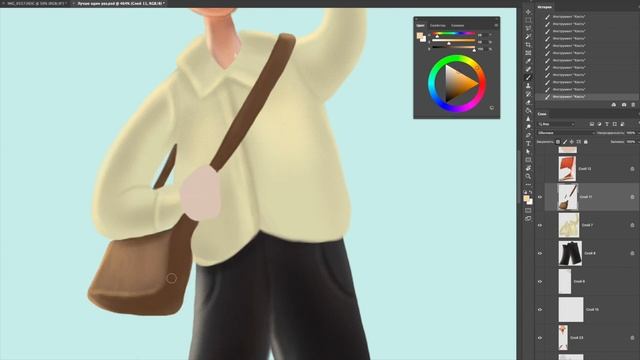Select the Pen tool
This screenshot has height=360, width=640.
(x=528, y=135)
